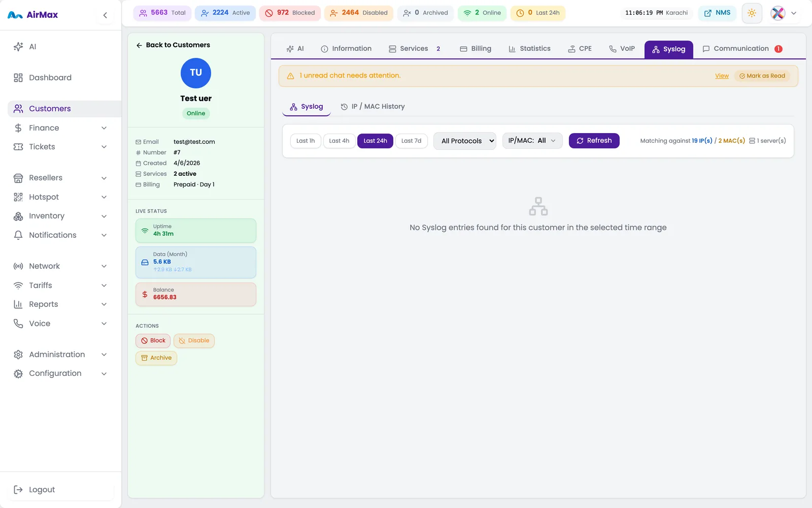Expand the Network menu
Screen dimensions: 812x508
pos(60,266)
